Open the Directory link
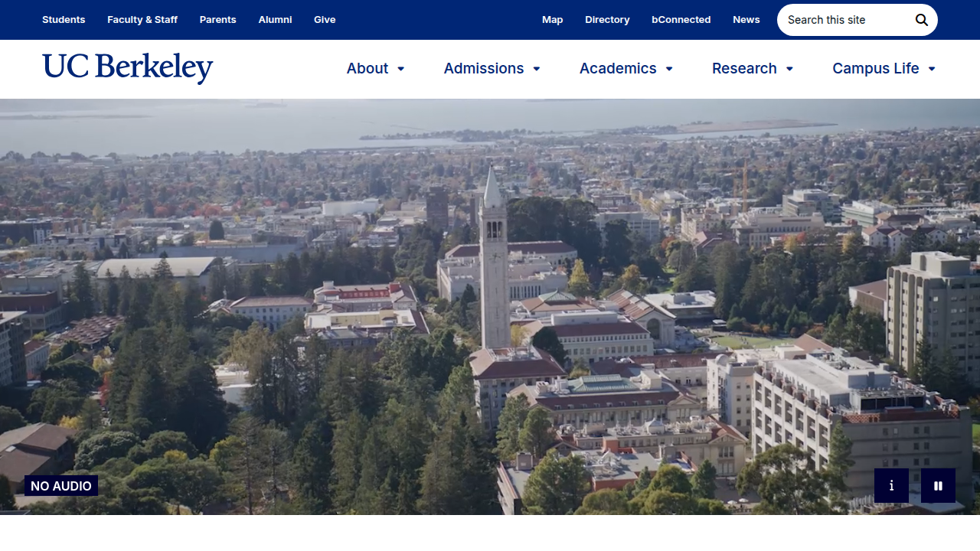 click(607, 20)
